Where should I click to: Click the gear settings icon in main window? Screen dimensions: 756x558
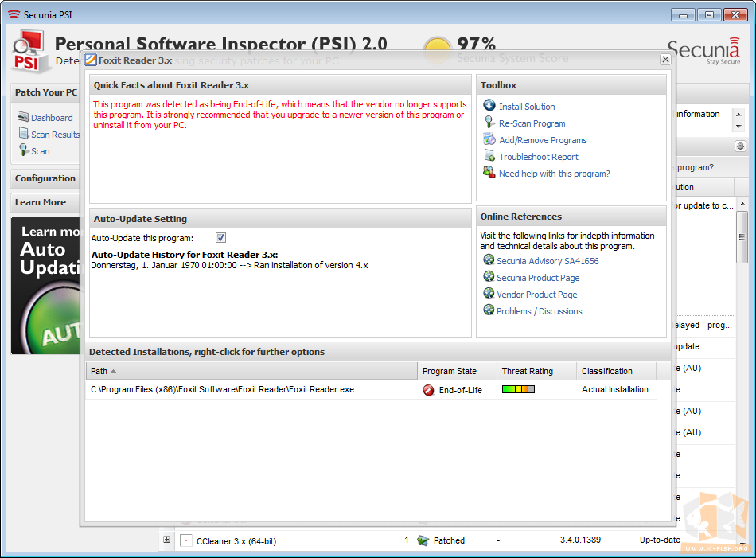(740, 146)
